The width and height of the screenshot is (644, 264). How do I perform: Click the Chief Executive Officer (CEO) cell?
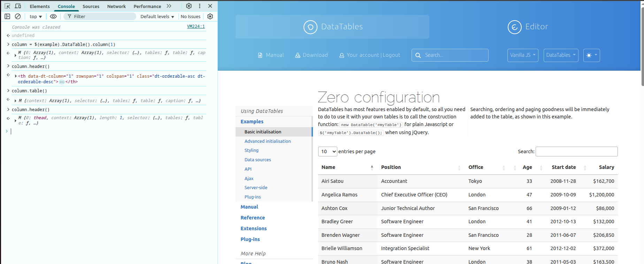pyautogui.click(x=421, y=195)
